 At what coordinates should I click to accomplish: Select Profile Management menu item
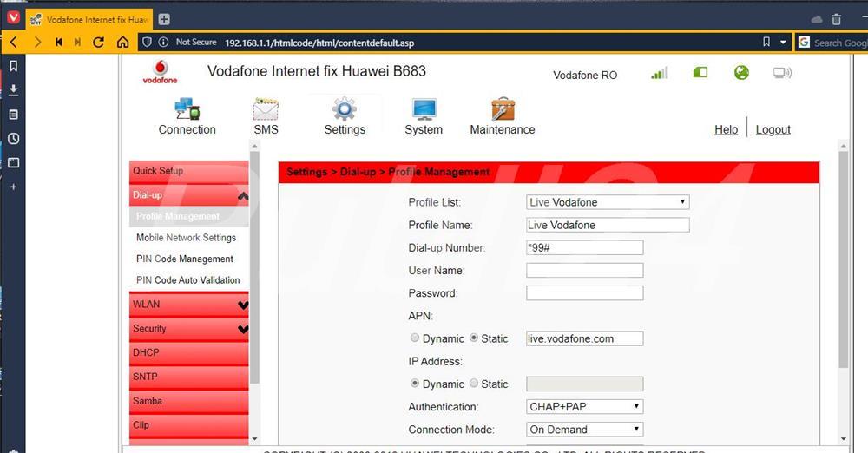click(188, 217)
